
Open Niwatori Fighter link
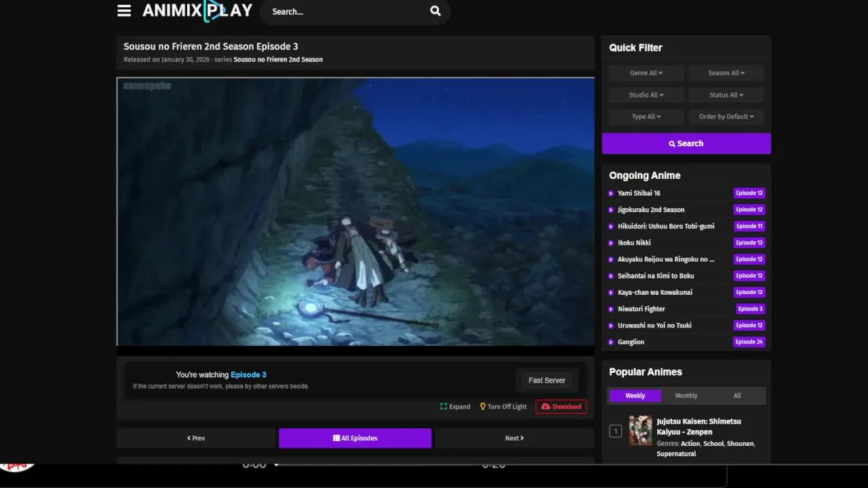coord(642,309)
